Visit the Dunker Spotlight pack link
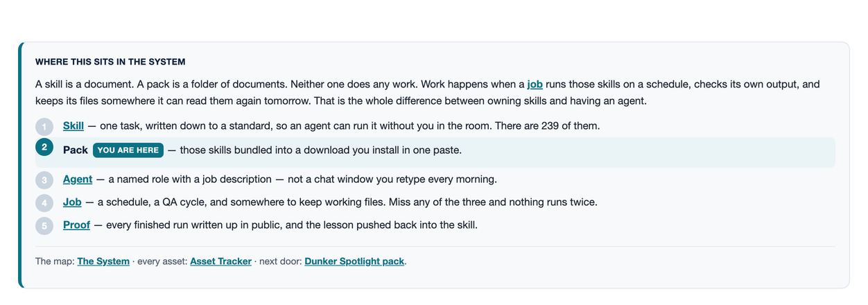Viewport: 868px width, 305px height. coord(354,261)
